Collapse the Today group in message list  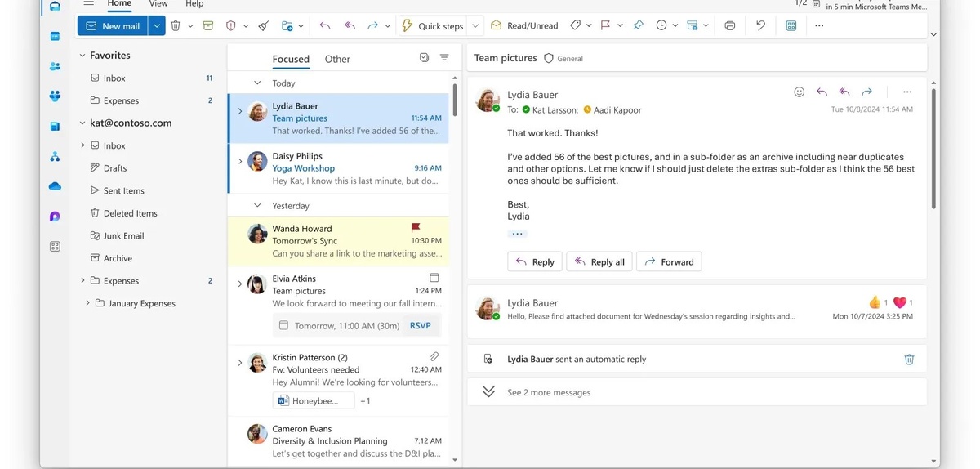(x=257, y=83)
